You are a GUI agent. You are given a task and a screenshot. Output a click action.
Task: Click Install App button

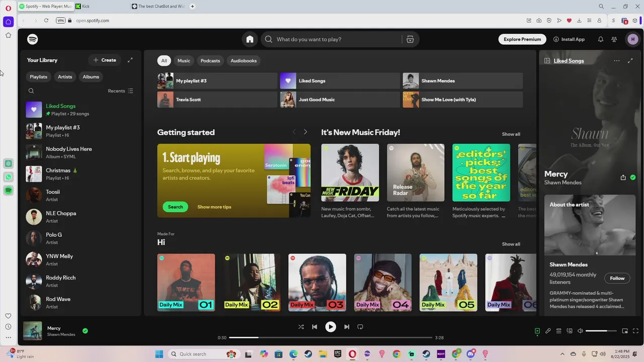569,39
